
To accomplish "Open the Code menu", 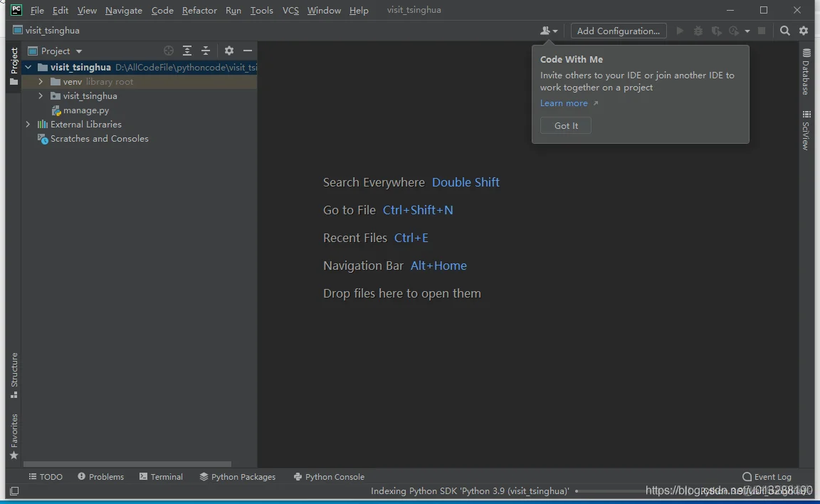I will coord(162,10).
